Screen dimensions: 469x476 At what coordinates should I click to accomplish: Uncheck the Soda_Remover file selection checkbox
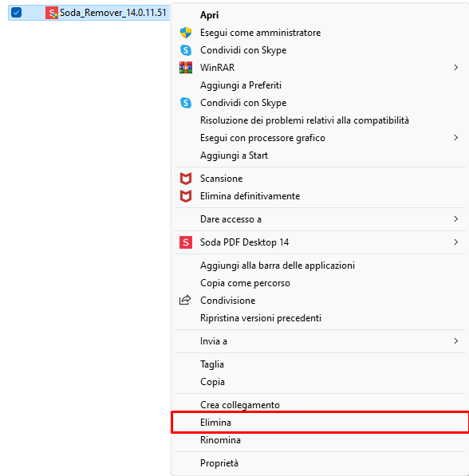(17, 13)
